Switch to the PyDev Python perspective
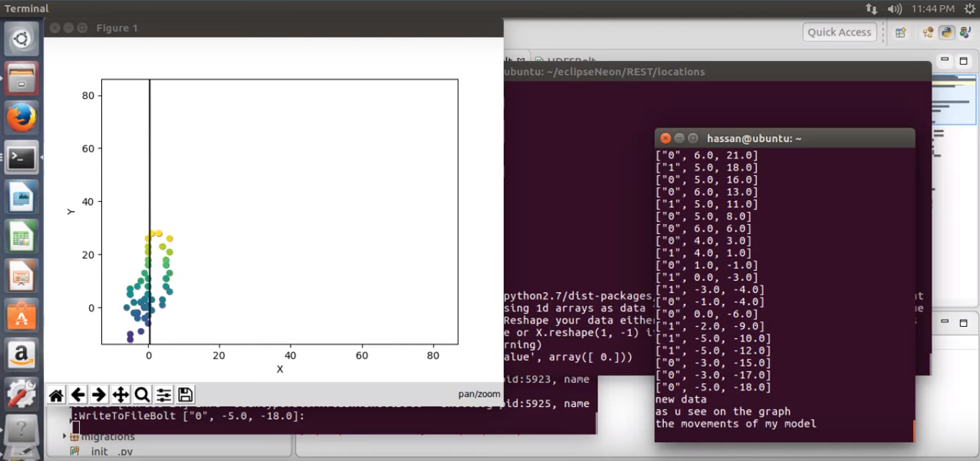The image size is (980, 461). [x=947, y=32]
